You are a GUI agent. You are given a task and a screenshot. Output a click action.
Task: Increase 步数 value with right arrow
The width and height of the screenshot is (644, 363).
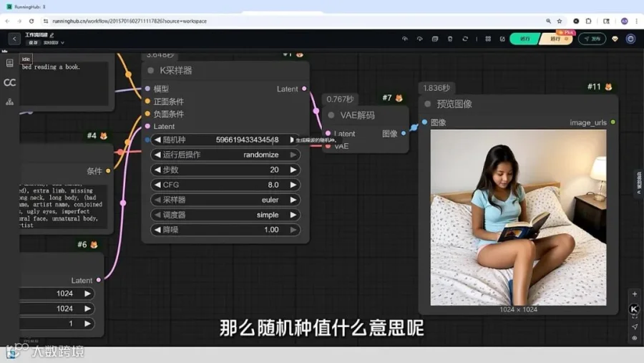pyautogui.click(x=293, y=170)
